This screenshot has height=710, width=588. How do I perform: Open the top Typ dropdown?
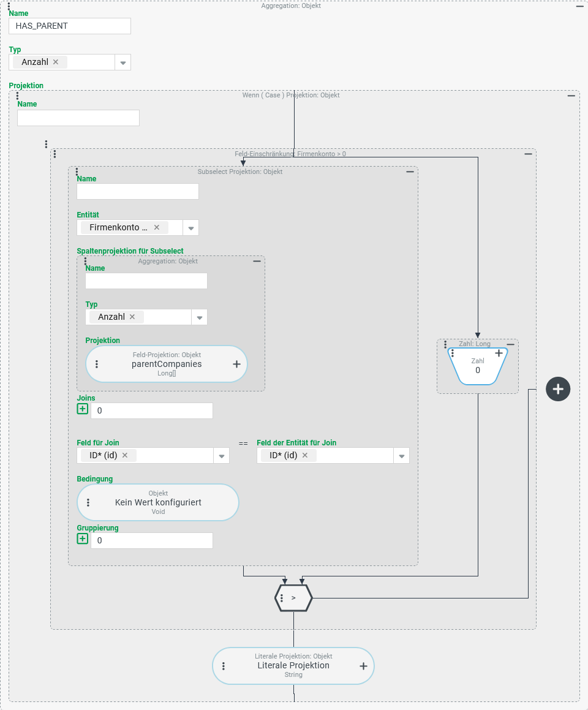(x=123, y=62)
